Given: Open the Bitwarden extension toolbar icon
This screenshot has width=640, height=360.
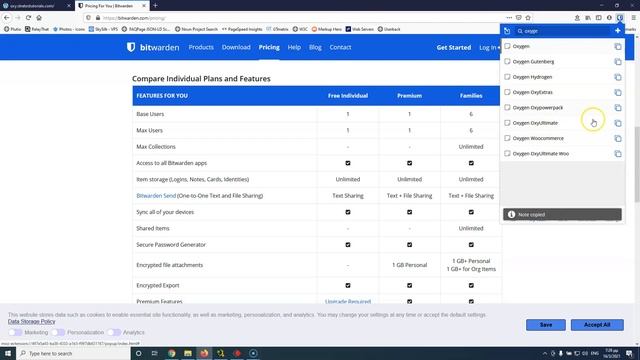Looking at the screenshot, I should point(620,18).
